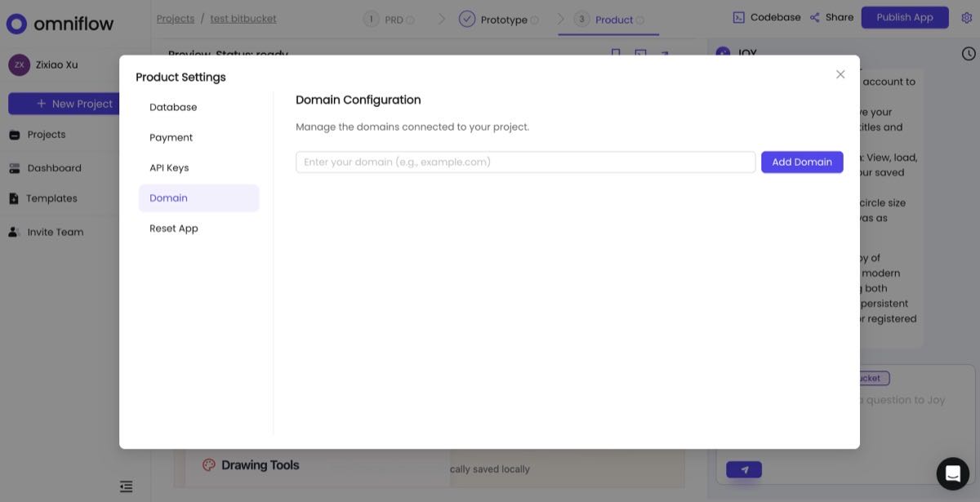Click the Add Domain button
This screenshot has height=502, width=980.
click(x=801, y=162)
